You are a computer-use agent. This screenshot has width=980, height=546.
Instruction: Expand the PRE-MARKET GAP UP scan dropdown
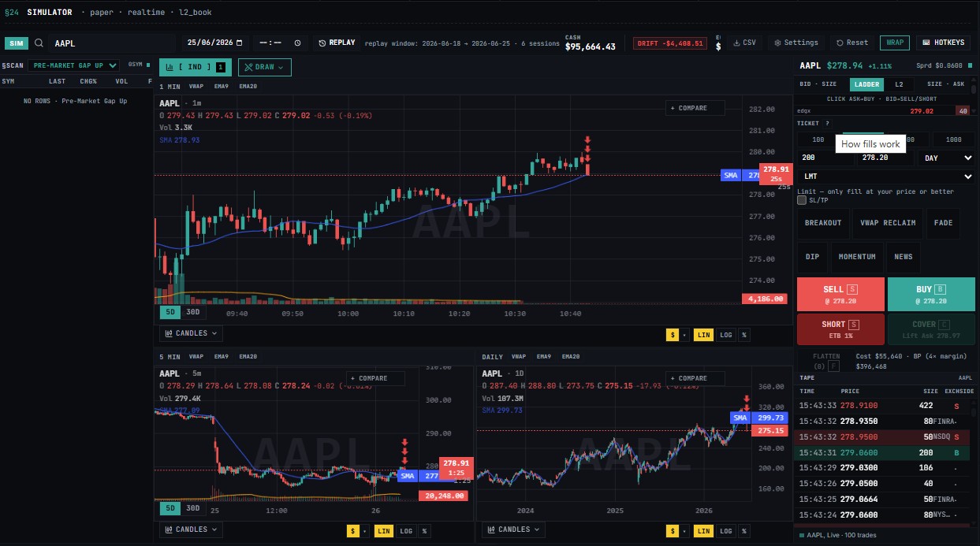(75, 65)
